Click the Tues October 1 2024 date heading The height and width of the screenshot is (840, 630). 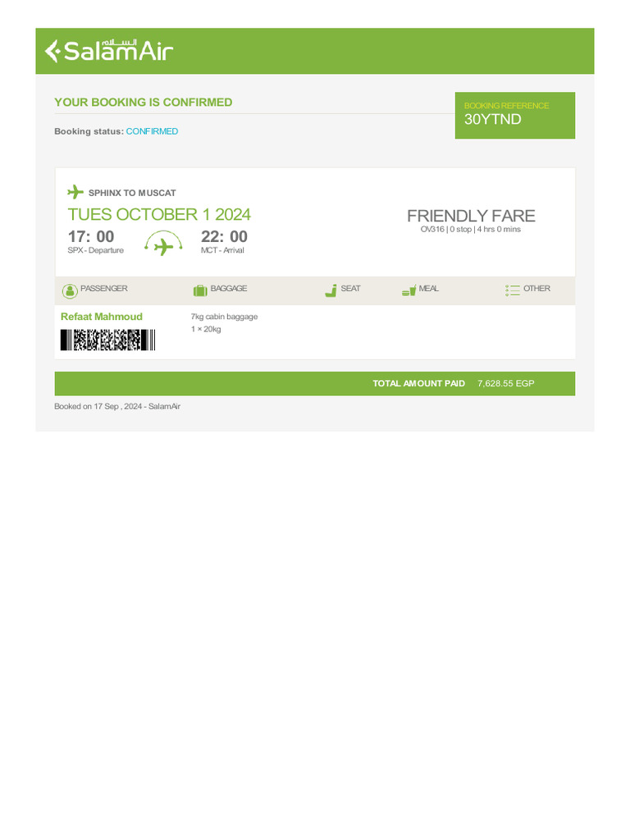[159, 215]
